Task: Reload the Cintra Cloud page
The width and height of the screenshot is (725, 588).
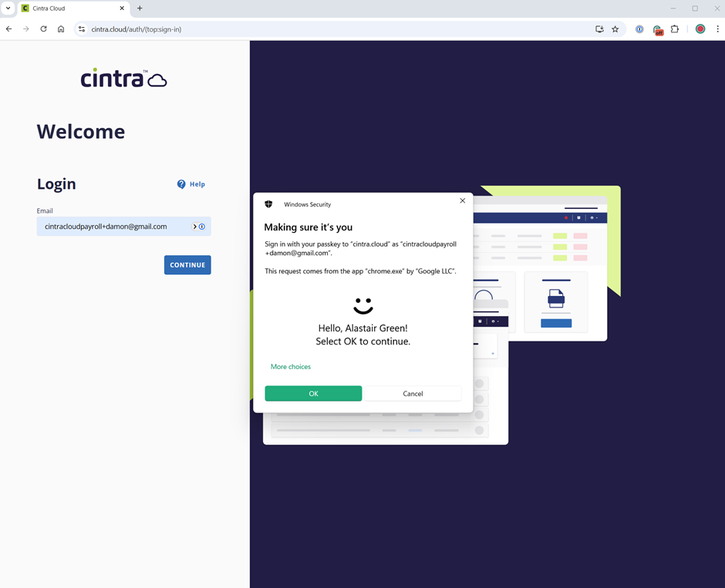Action: click(43, 29)
